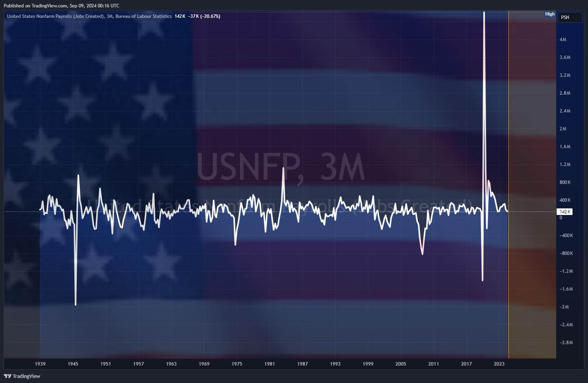Click the 2023 year label on time axis
The image size is (588, 383).
click(499, 364)
